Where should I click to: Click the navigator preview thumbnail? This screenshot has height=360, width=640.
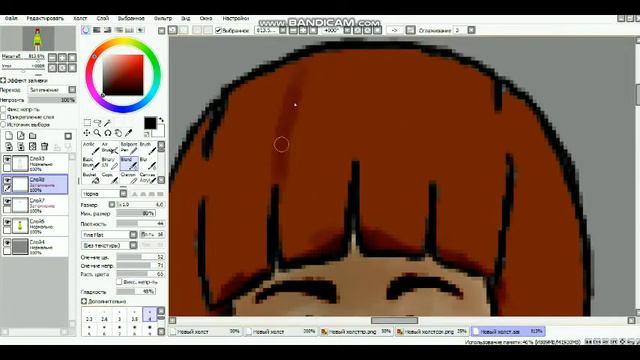pyautogui.click(x=38, y=39)
